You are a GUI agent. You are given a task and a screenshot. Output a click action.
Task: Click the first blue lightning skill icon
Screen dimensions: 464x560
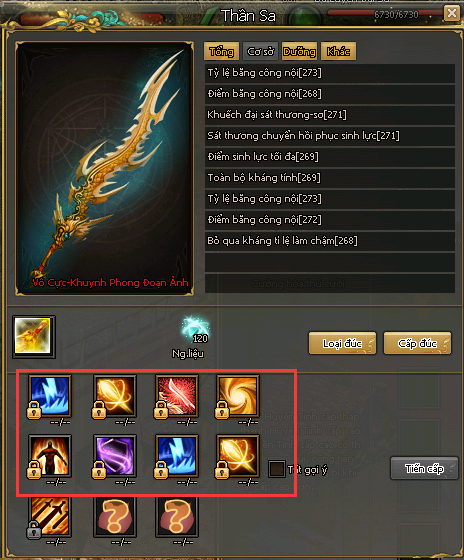[x=50, y=396]
